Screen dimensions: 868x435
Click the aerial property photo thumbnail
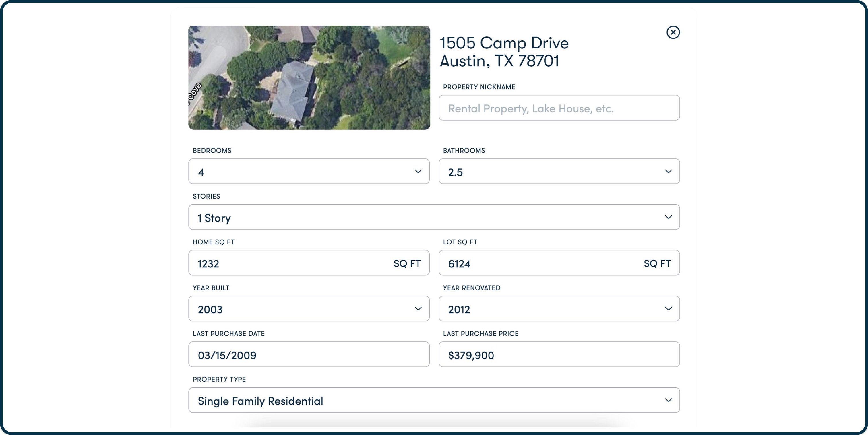(309, 77)
